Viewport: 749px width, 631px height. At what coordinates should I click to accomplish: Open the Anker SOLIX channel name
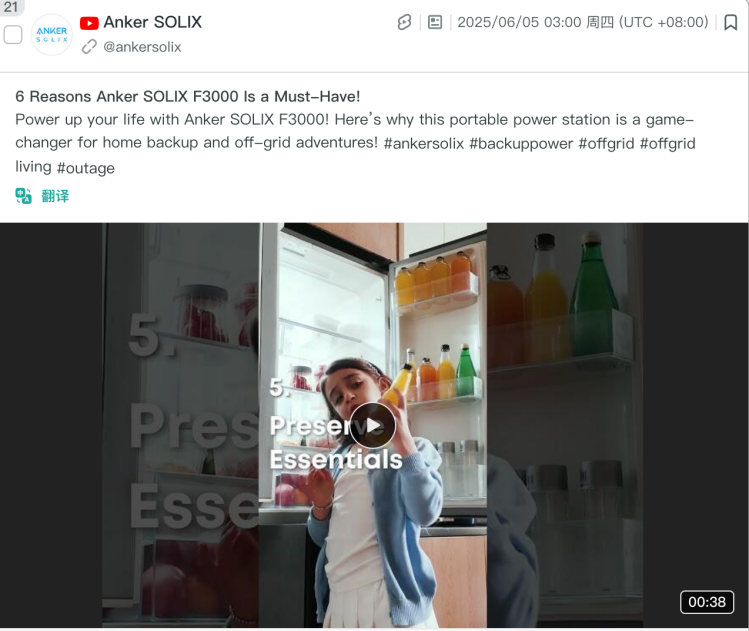pos(153,22)
